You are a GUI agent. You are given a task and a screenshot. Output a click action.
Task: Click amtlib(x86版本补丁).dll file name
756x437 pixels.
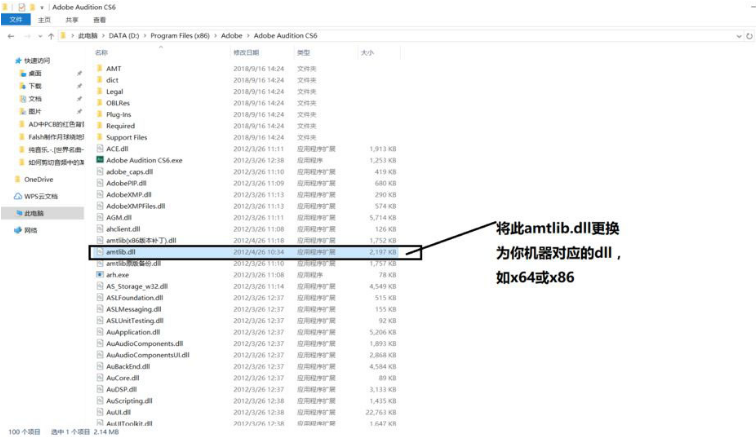(x=141, y=240)
